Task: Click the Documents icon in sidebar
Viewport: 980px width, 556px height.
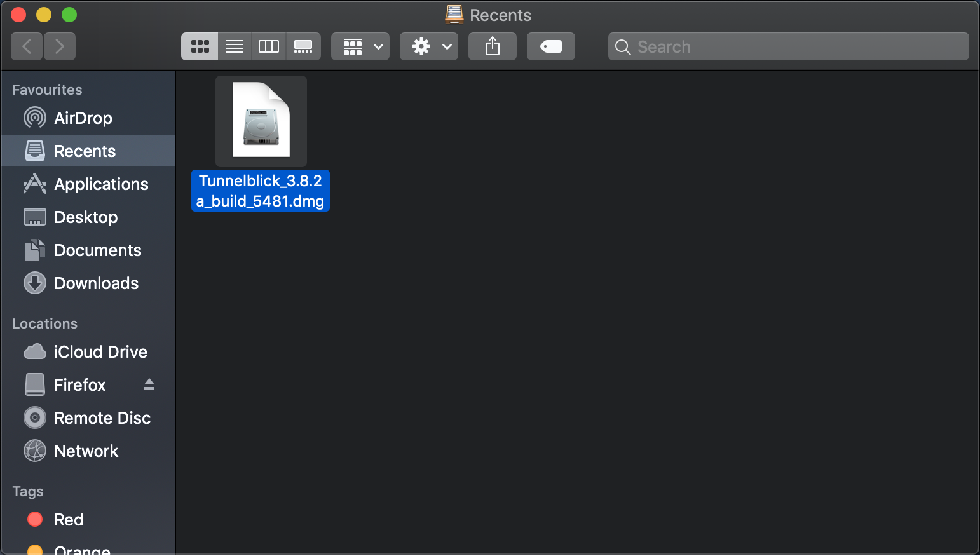Action: pos(35,250)
